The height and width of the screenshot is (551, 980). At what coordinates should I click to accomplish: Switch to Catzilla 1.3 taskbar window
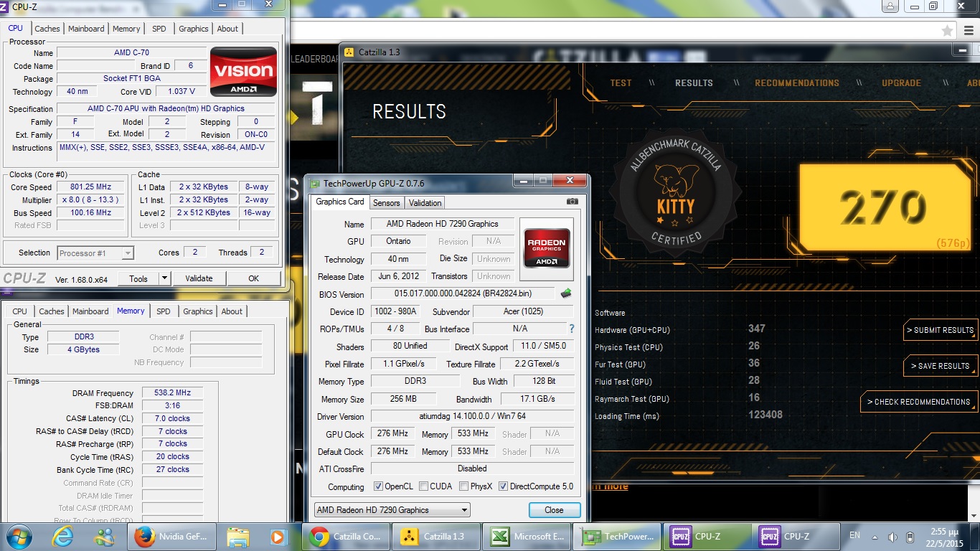click(435, 536)
